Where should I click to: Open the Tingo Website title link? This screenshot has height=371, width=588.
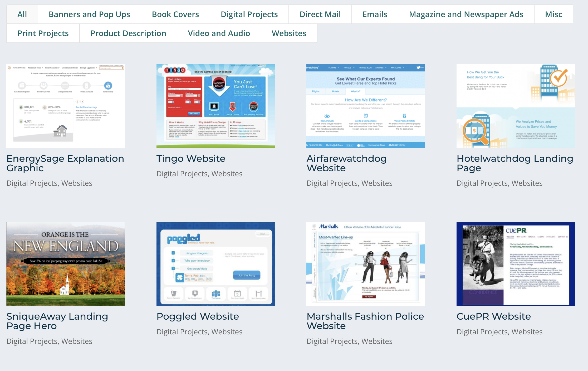[191, 159]
